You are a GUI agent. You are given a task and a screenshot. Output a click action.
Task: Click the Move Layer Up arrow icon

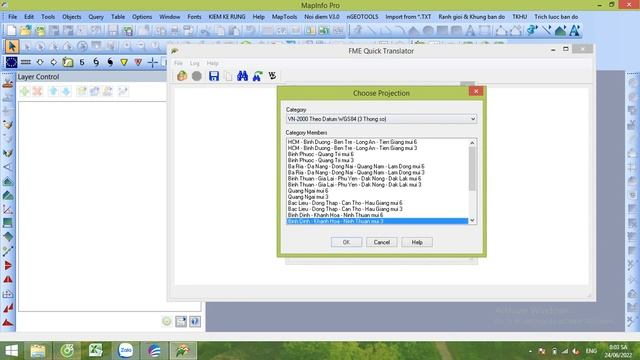[x=53, y=91]
